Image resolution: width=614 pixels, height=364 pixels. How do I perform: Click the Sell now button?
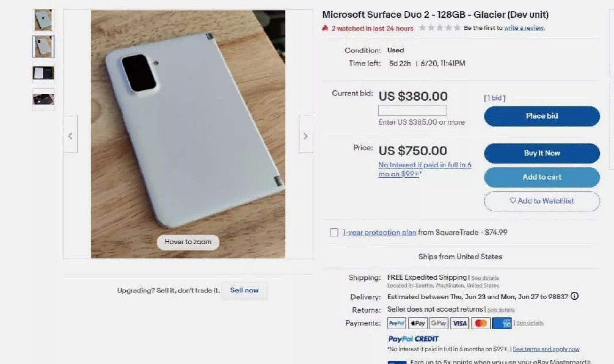point(244,290)
